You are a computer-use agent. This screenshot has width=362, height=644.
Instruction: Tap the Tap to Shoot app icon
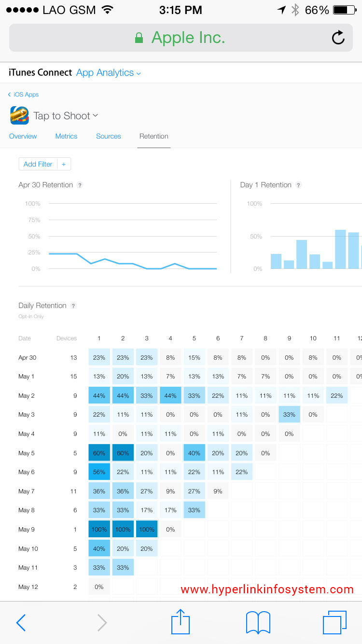point(19,115)
